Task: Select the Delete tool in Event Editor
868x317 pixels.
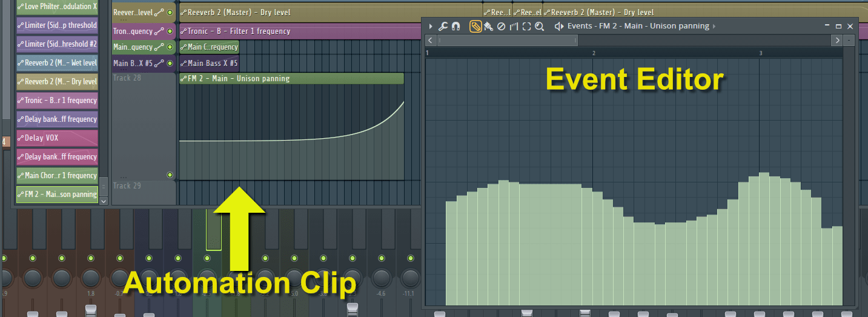Action: (x=501, y=26)
